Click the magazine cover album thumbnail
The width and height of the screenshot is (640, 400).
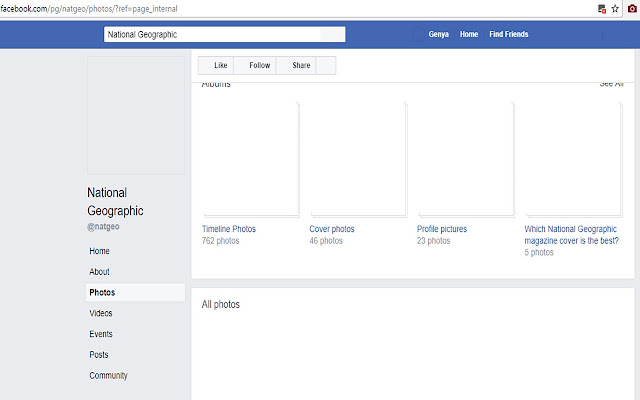[x=573, y=160]
